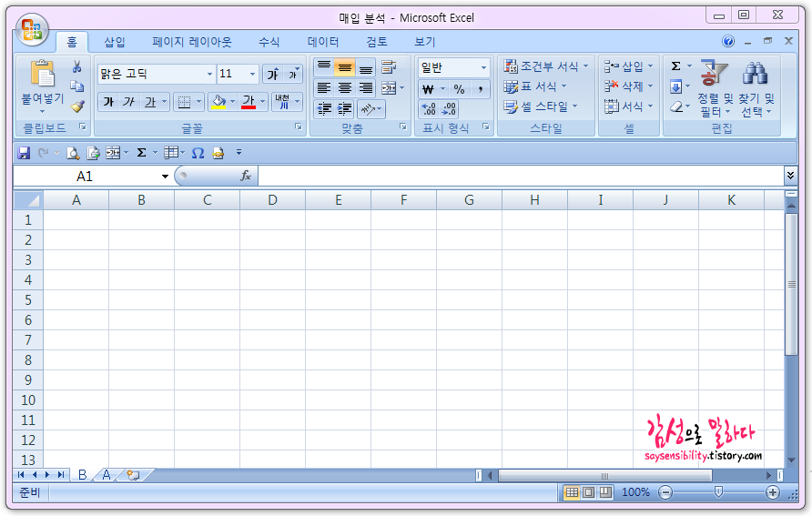Click merge and center icon

[389, 88]
